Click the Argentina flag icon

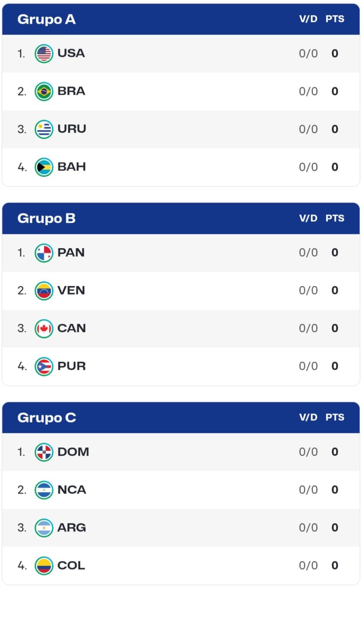44,528
